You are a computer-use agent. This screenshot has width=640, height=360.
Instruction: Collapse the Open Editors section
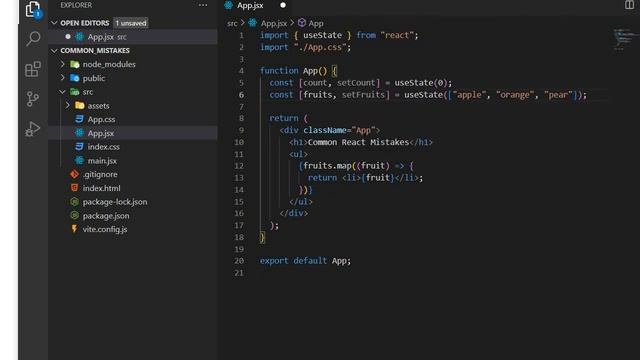(x=54, y=23)
